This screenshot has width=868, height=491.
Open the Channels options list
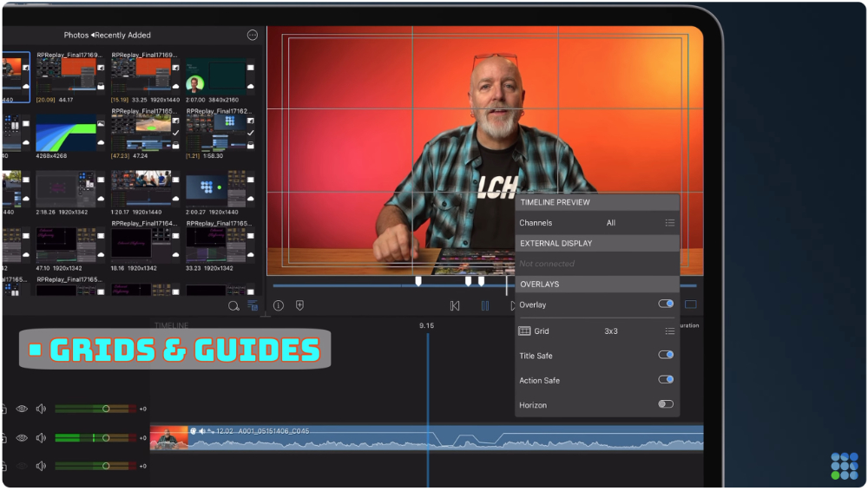pyautogui.click(x=670, y=223)
